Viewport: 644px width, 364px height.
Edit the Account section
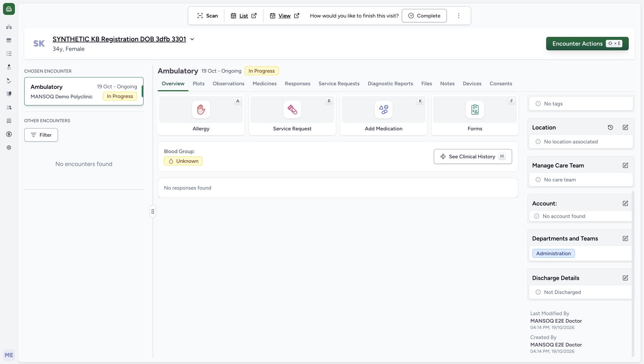[625, 203]
